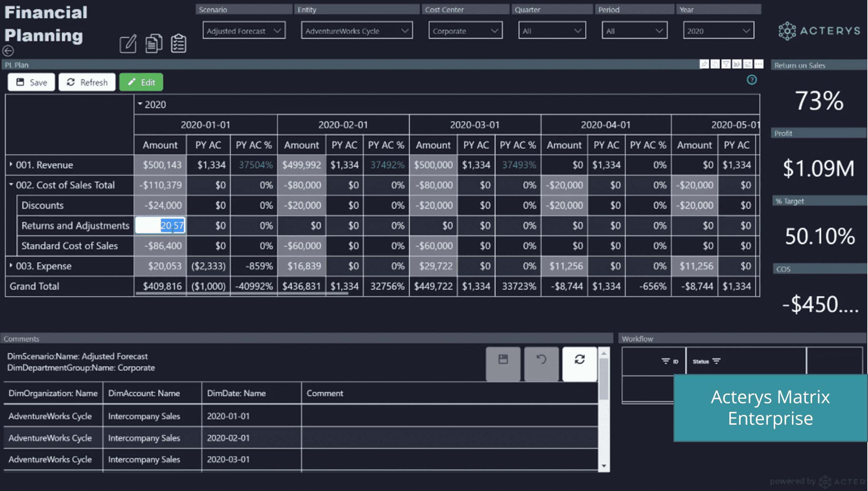Screen dimensions: 868x491
Task: Open the Entity dropdown AdventureWorks Cycle
Action: coord(357,31)
